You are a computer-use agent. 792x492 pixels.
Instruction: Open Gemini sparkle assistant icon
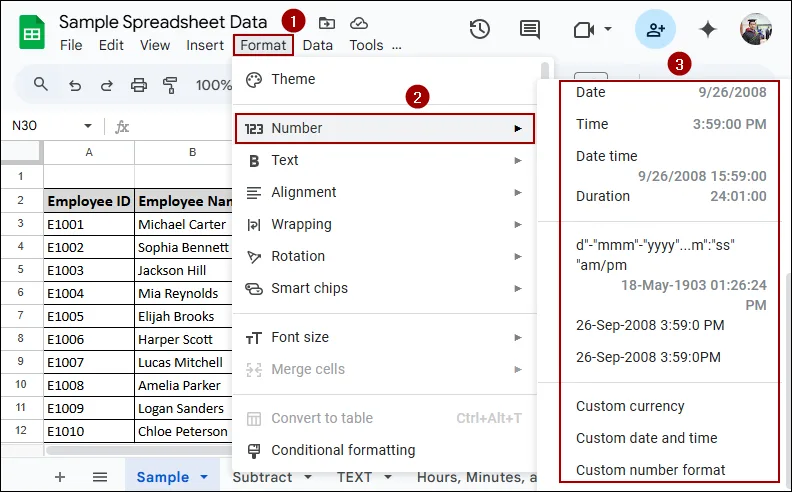(708, 29)
